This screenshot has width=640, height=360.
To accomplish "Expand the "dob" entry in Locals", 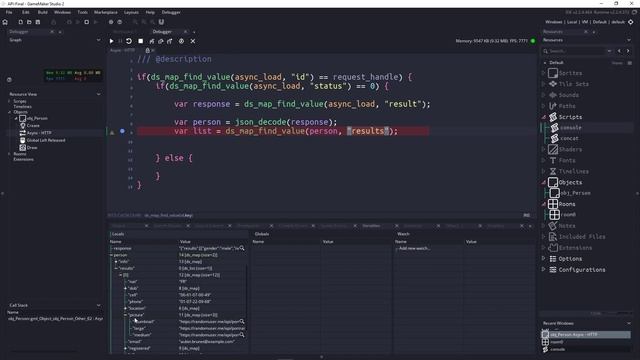I will pos(125,289).
